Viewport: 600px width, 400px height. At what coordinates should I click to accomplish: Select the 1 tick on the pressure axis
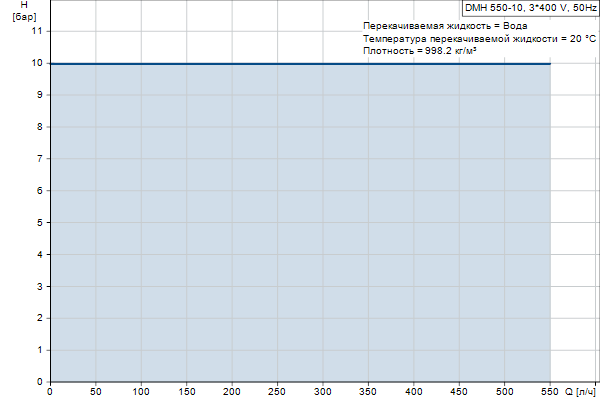(41, 349)
